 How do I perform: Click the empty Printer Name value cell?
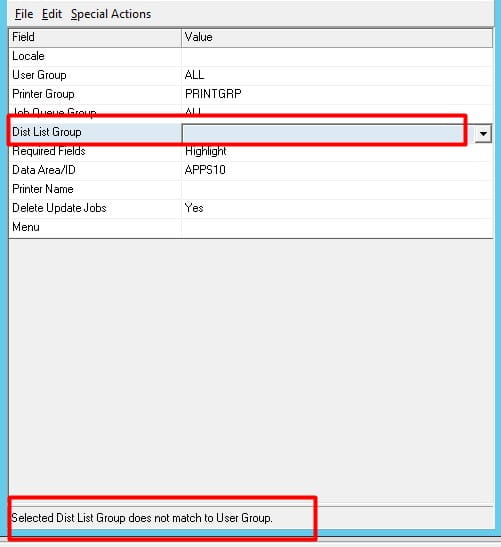pyautogui.click(x=337, y=189)
